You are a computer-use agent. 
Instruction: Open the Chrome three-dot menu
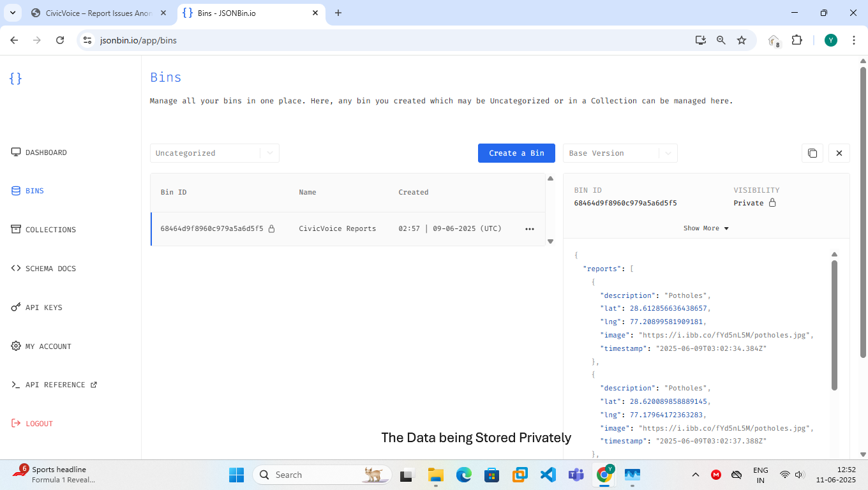854,40
